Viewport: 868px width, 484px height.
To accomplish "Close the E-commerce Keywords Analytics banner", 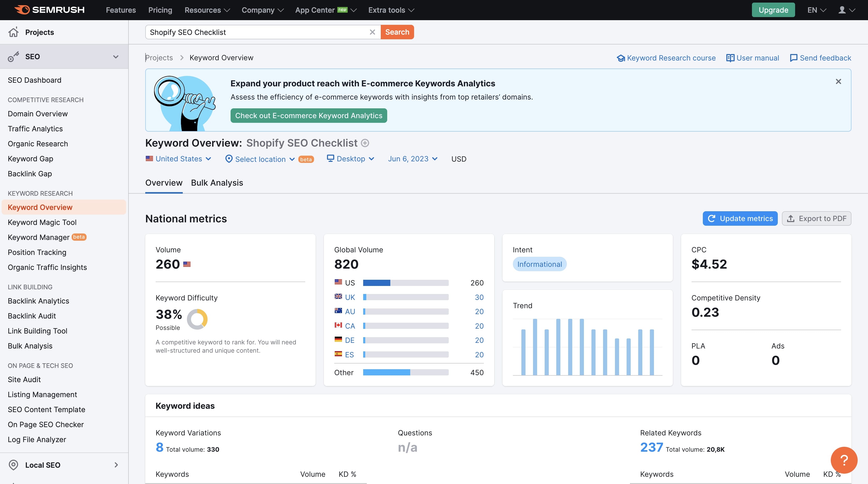I will (x=838, y=81).
